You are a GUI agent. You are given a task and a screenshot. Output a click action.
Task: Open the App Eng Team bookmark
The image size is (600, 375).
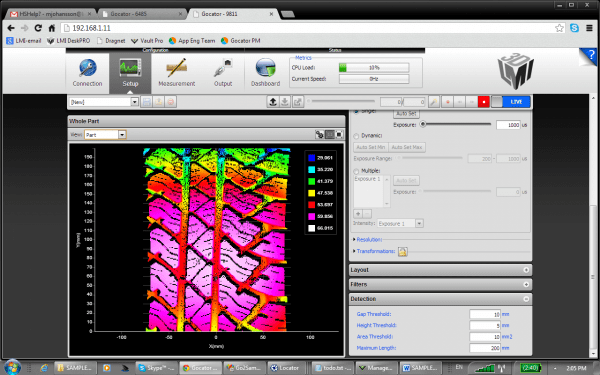[192, 41]
